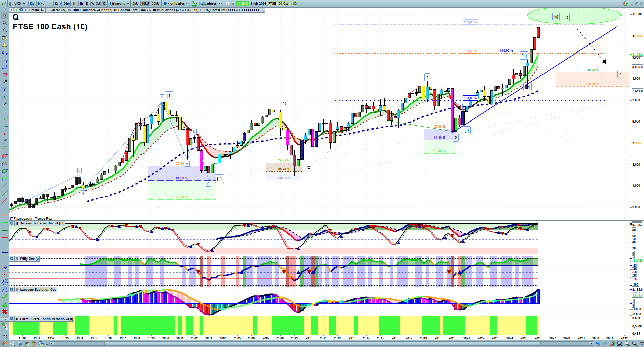Select the arrow drawing tool

click(x=5, y=82)
